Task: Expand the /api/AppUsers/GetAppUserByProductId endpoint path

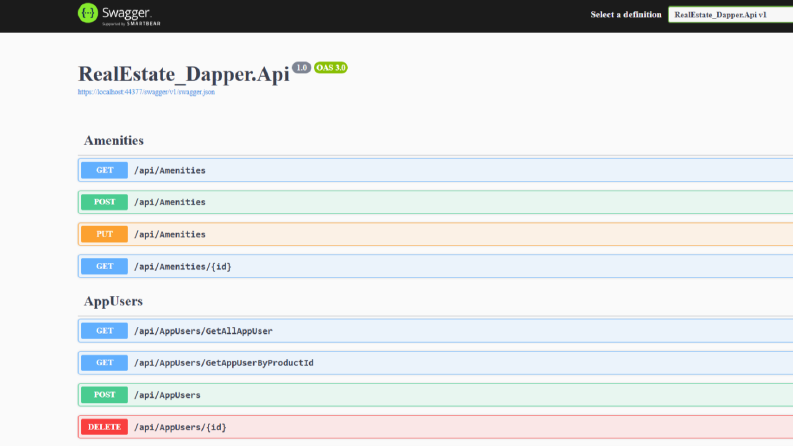Action: click(224, 363)
